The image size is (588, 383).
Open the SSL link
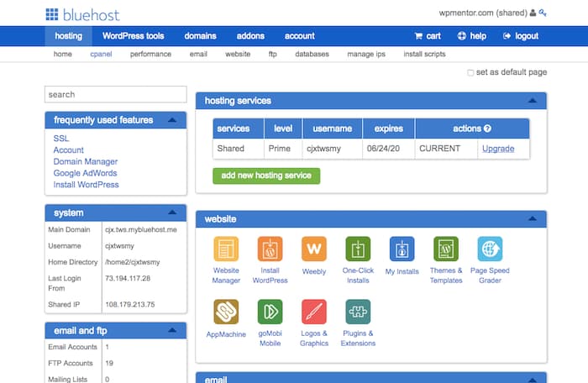(61, 139)
